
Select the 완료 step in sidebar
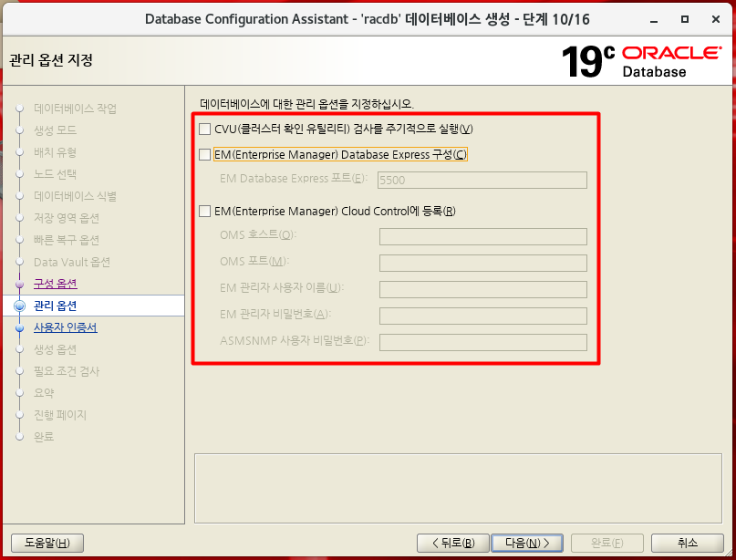click(44, 437)
